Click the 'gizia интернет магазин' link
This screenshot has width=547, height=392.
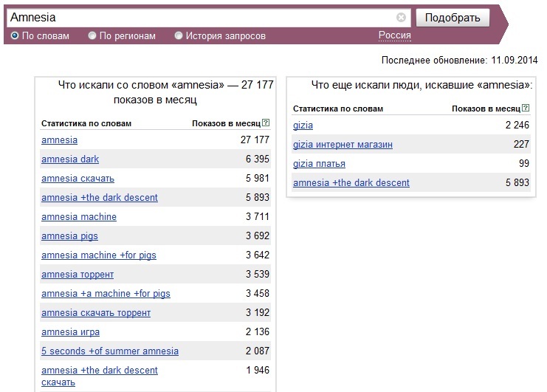tap(343, 145)
